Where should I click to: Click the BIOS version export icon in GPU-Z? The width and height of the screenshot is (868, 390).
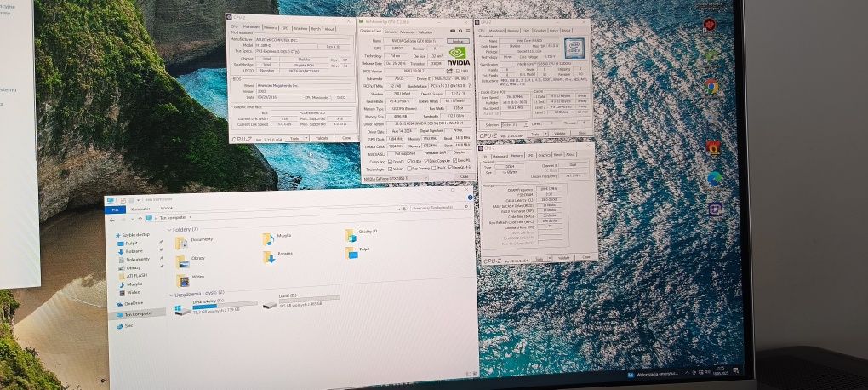pyautogui.click(x=449, y=71)
